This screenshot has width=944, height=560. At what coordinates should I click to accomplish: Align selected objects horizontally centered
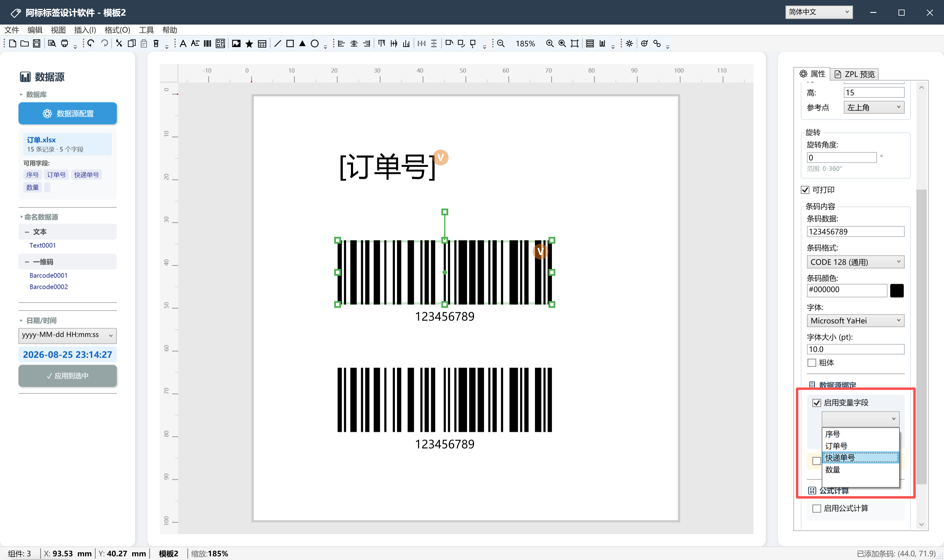pyautogui.click(x=354, y=44)
